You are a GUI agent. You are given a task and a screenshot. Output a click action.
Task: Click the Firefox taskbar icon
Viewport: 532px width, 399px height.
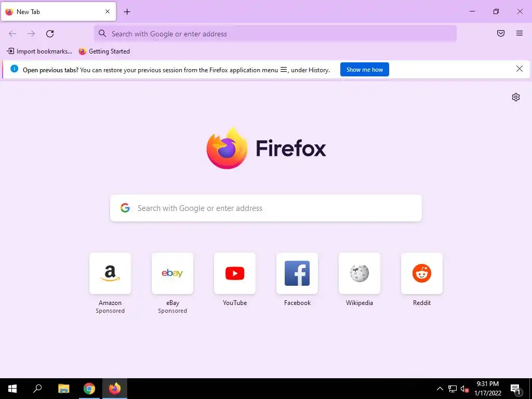coord(115,389)
